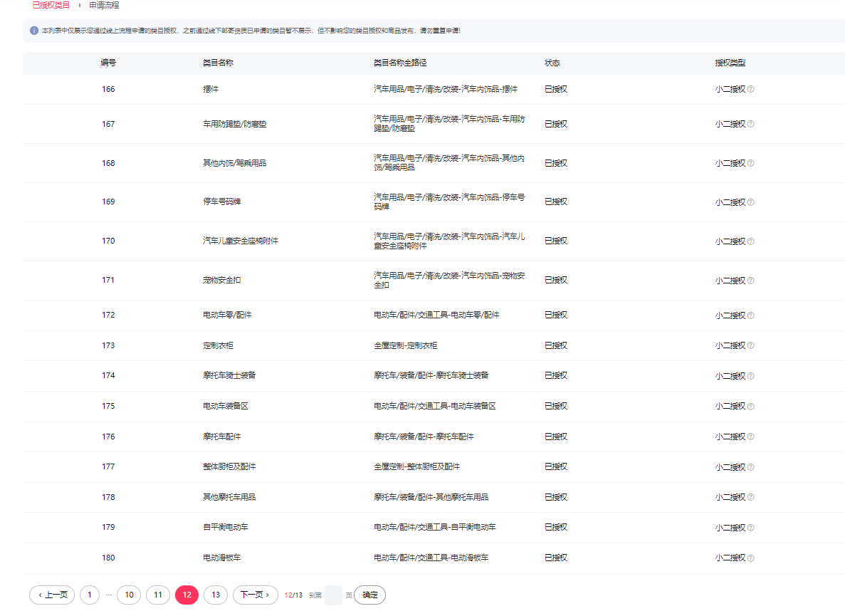Viewport: 845px width, 616px height.
Task: Go to previous page with 上一页
Action: coord(52,595)
